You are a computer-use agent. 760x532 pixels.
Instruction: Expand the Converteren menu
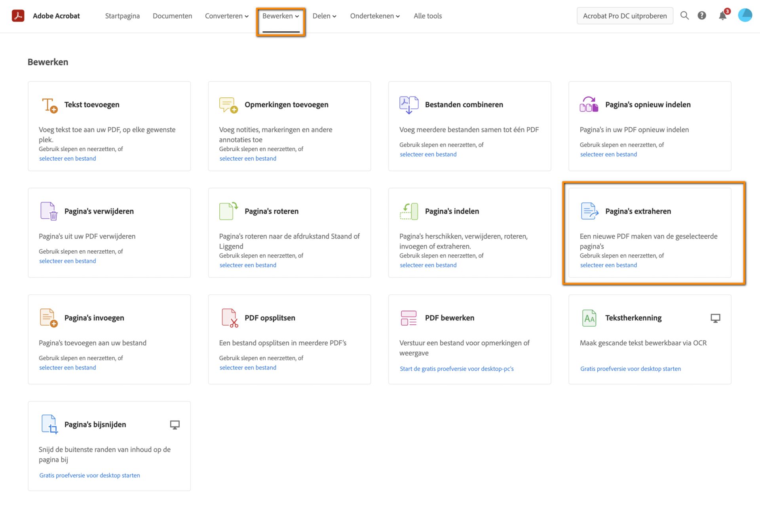click(x=226, y=16)
